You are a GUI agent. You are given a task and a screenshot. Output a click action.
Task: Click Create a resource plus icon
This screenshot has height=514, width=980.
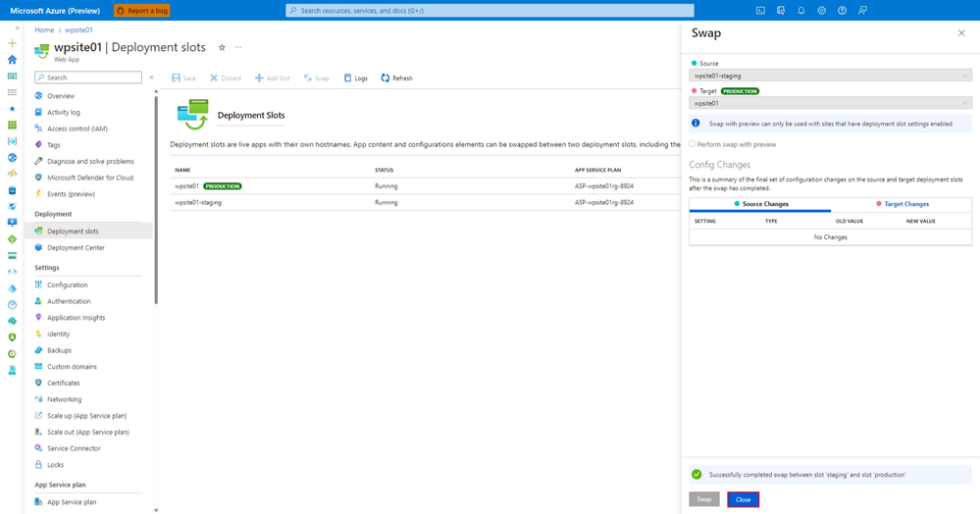(12, 43)
